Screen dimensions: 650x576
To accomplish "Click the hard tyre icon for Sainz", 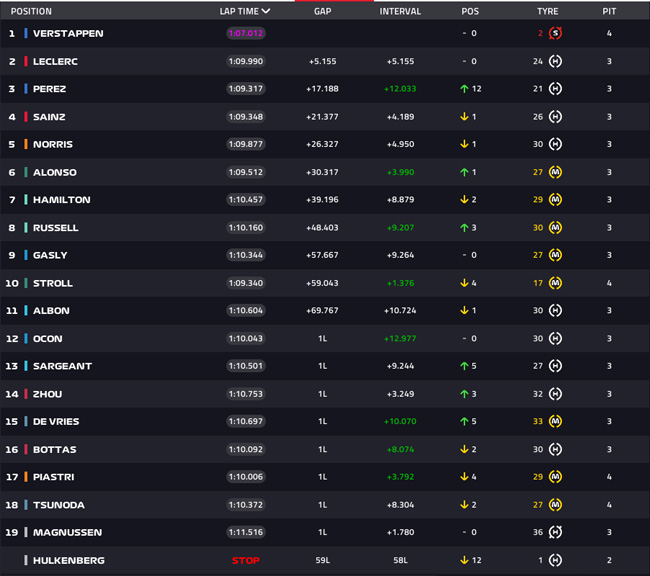I will click(x=555, y=117).
